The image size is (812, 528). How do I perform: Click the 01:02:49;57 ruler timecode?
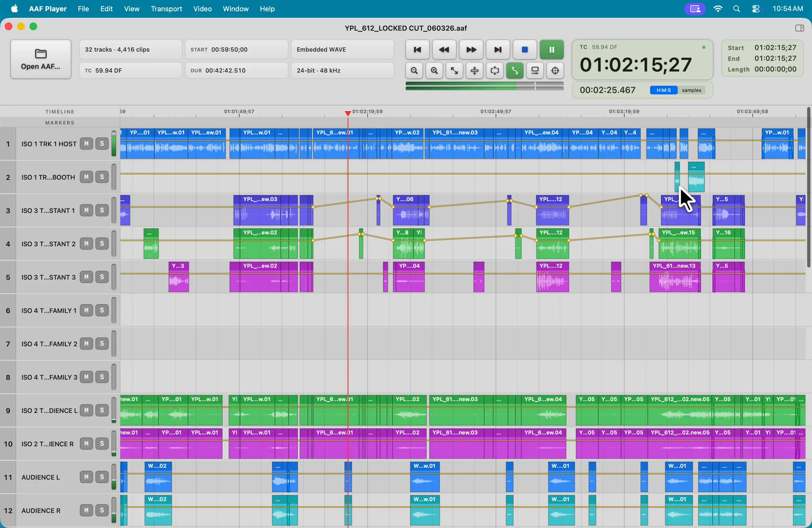(496, 111)
